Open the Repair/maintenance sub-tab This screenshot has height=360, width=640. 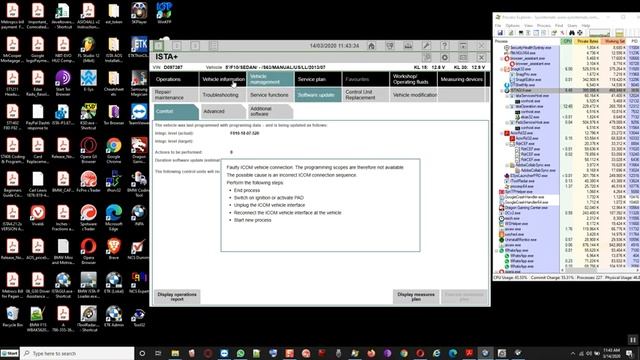[x=174, y=95]
